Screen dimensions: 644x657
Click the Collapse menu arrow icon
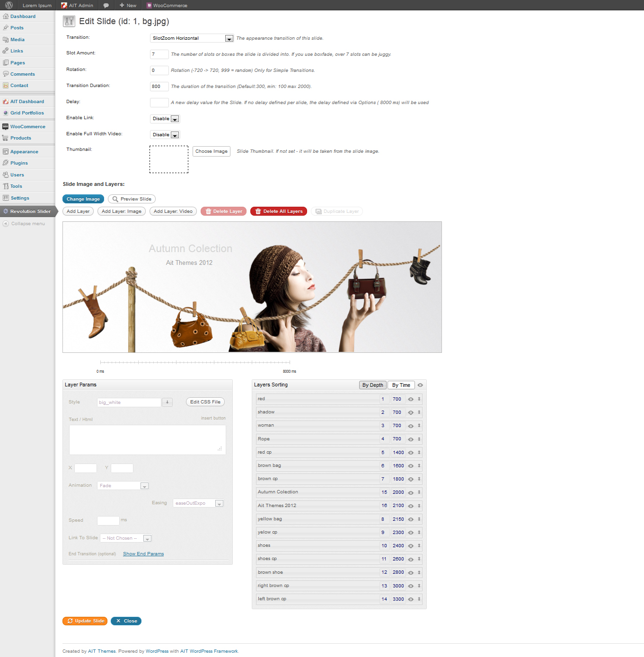tap(6, 224)
